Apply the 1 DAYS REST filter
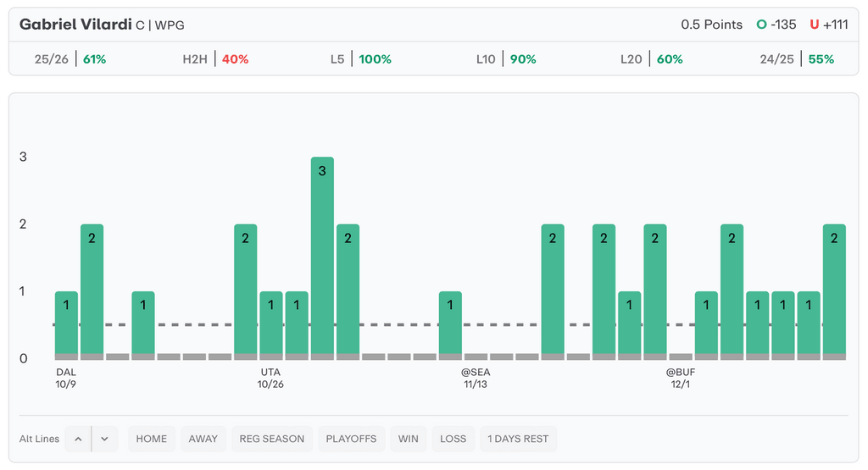 tap(518, 439)
